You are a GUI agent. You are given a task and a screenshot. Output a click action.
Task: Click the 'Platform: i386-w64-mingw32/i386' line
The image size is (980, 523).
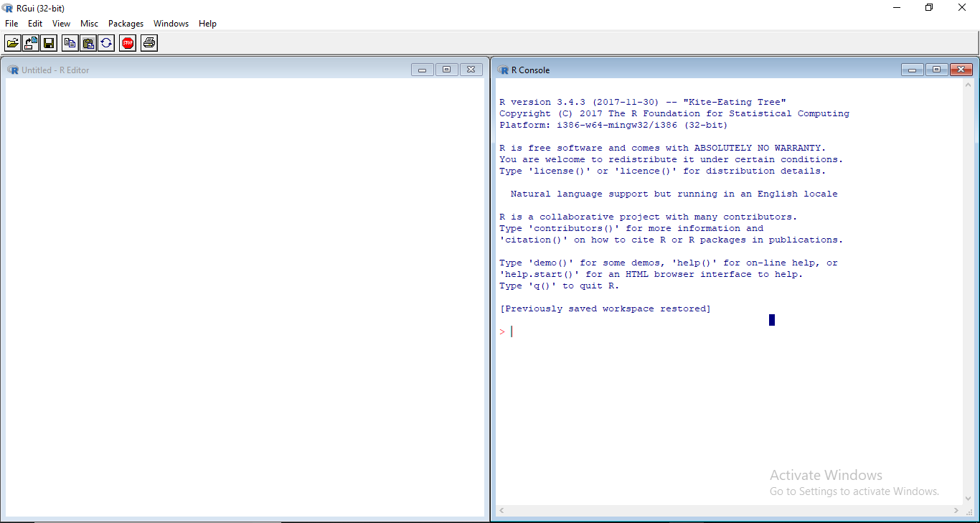pyautogui.click(x=613, y=125)
